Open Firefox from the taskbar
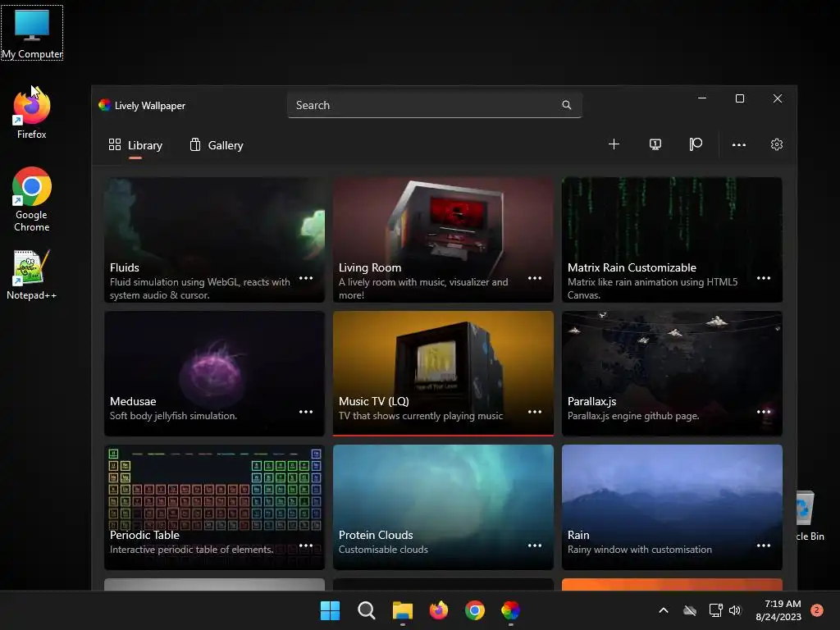The image size is (840, 630). [x=439, y=610]
